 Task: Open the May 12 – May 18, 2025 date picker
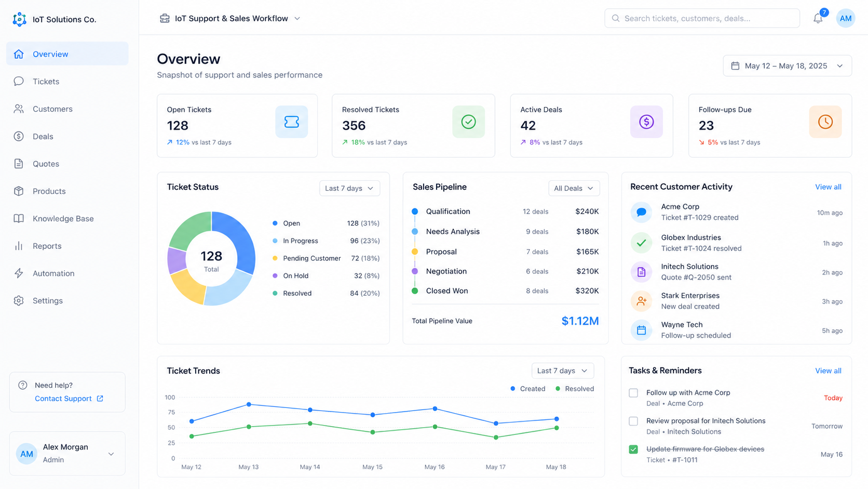(787, 66)
